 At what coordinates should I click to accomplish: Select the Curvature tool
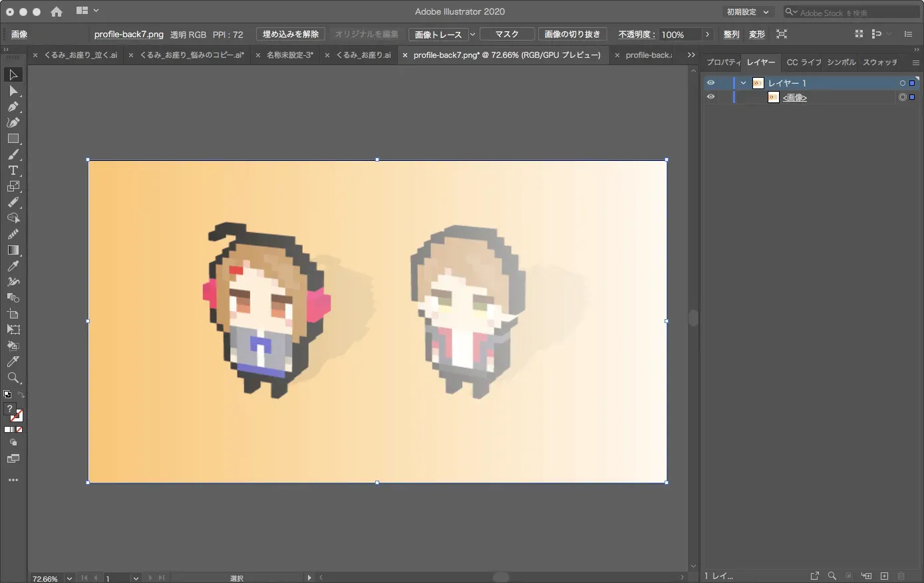(13, 122)
